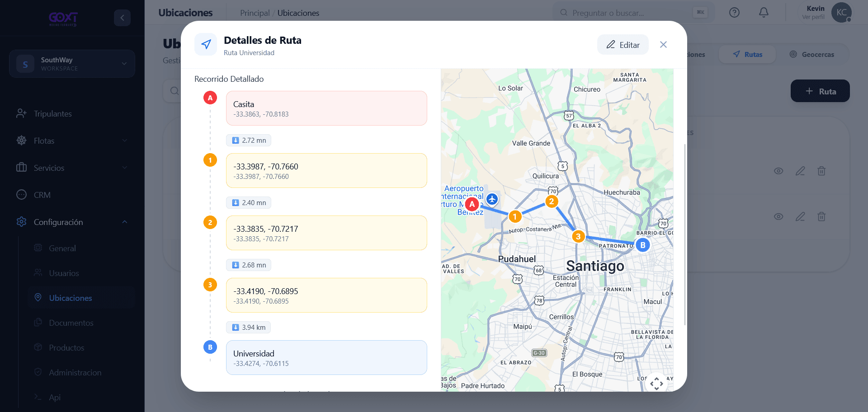868x412 pixels.
Task: Click map waypoint pin 1
Action: click(514, 217)
